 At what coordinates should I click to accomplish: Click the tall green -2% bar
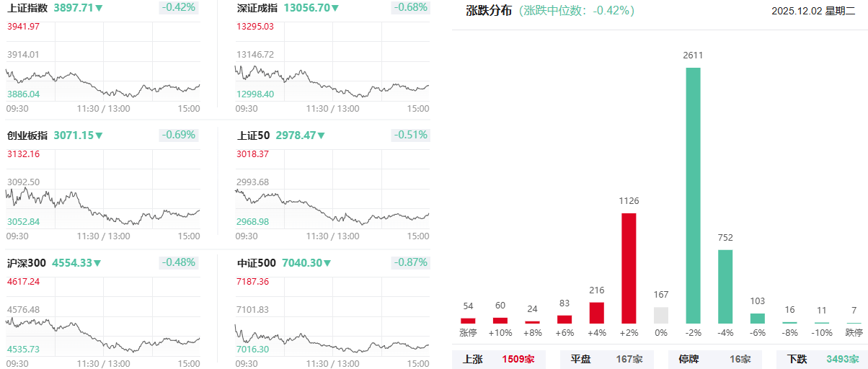(x=693, y=195)
